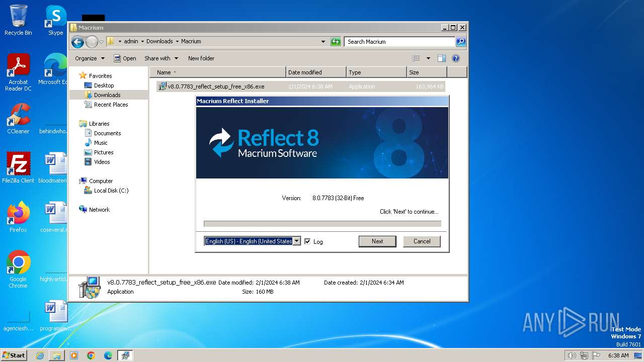Open the view options dropdown arrow
Screen dimensions: 644x362
click(428, 58)
